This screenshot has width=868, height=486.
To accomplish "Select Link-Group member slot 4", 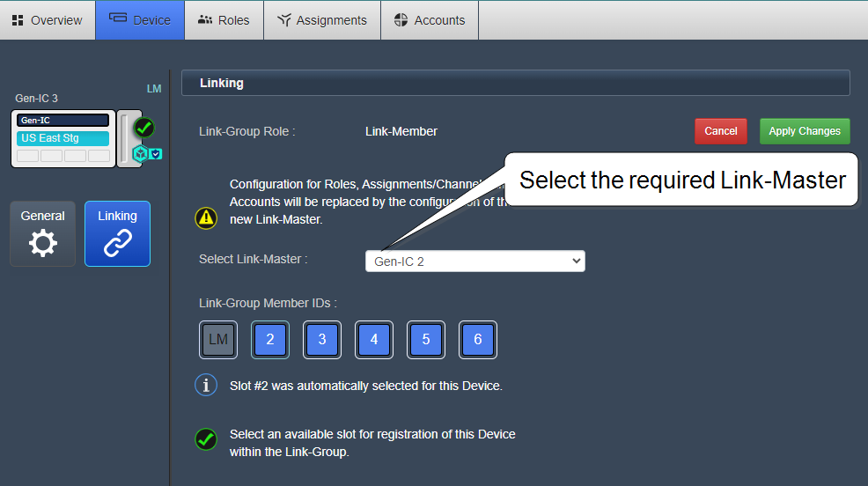I will pyautogui.click(x=374, y=340).
